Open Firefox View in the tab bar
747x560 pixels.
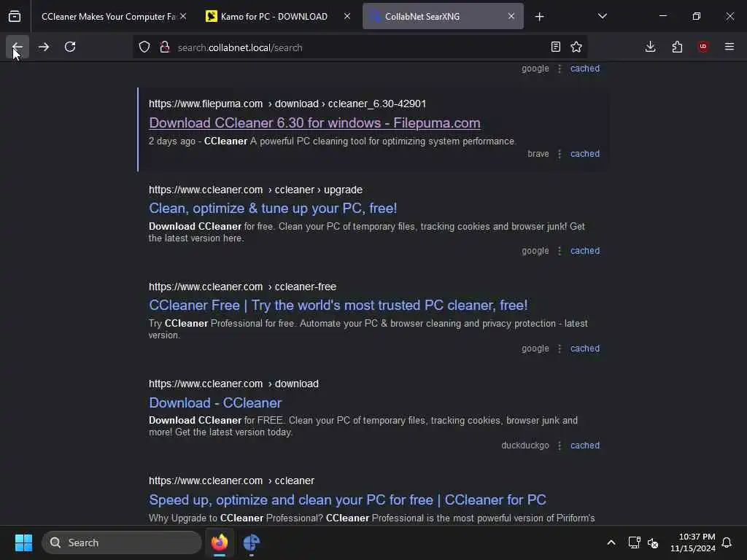coord(15,16)
